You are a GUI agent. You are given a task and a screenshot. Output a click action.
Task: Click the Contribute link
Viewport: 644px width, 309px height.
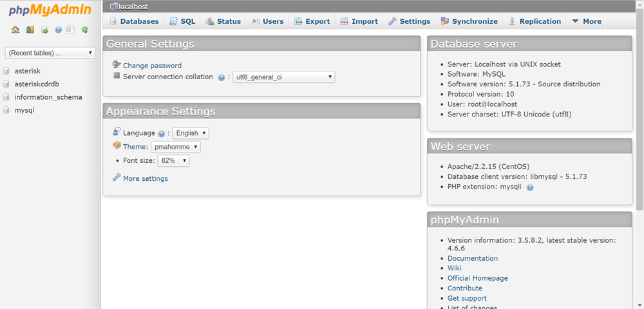(x=465, y=288)
